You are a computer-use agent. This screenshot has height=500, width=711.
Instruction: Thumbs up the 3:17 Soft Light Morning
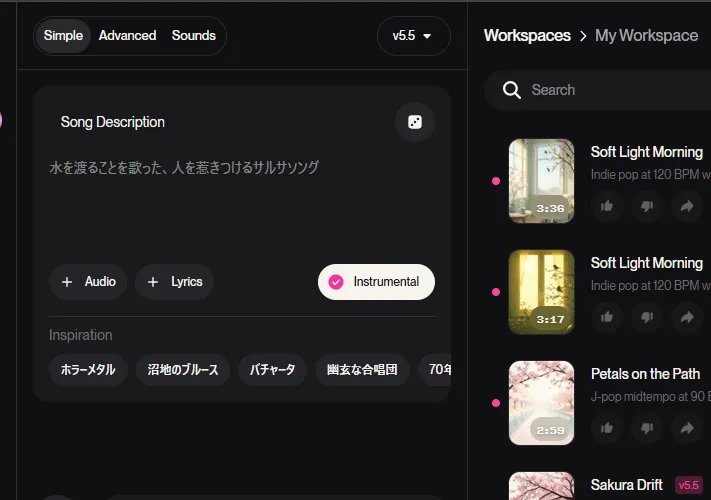click(607, 317)
